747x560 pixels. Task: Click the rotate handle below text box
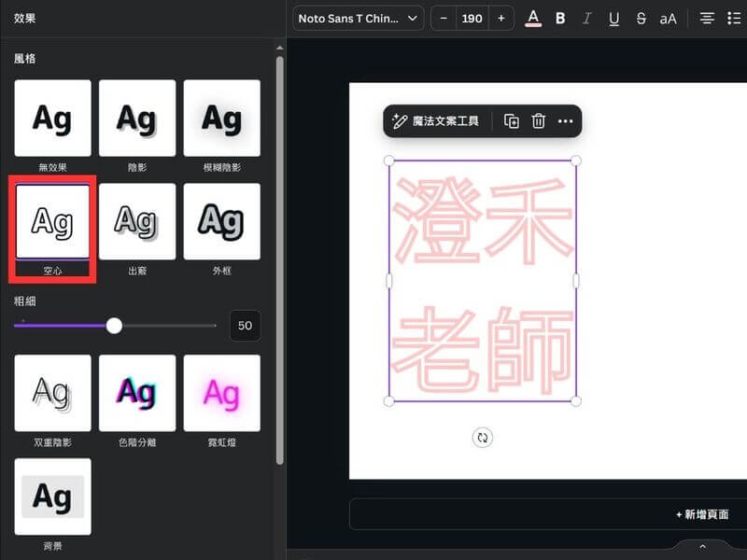(482, 438)
